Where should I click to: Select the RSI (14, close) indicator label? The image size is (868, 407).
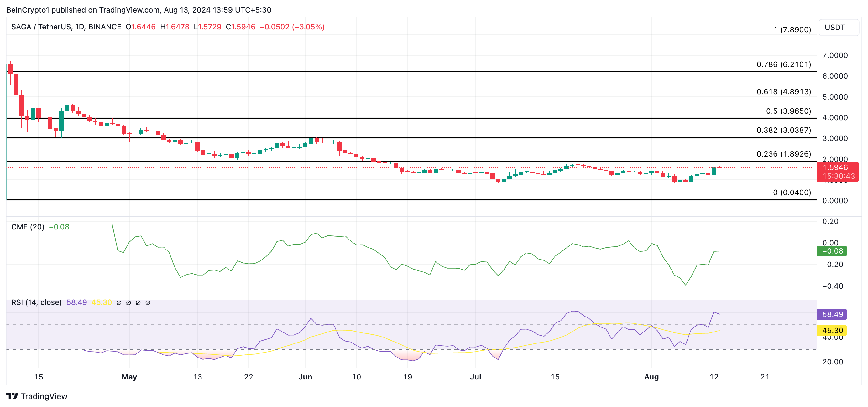36,302
